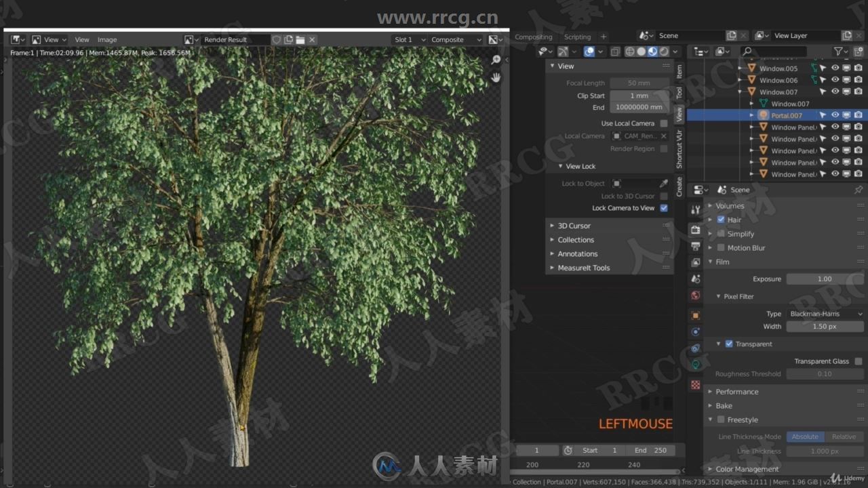This screenshot has width=868, height=488.
Task: Switch sidebar to Tool tab
Action: click(679, 93)
